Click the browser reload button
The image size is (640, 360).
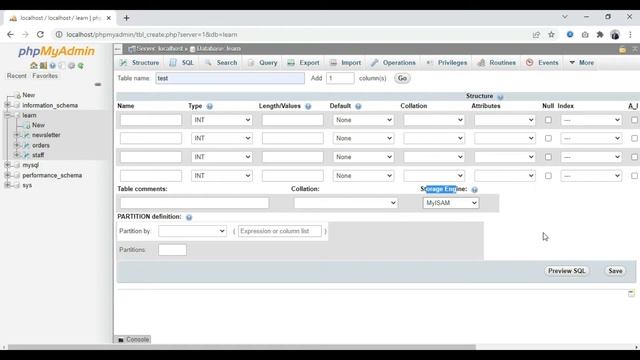[x=40, y=35]
